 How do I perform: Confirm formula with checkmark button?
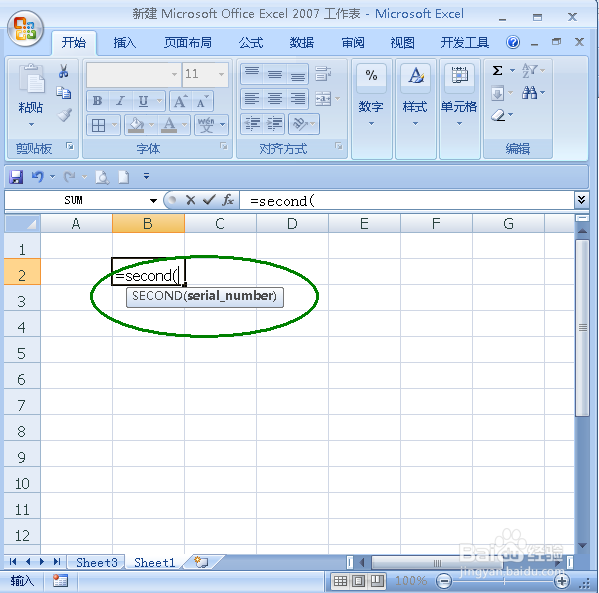click(x=209, y=200)
